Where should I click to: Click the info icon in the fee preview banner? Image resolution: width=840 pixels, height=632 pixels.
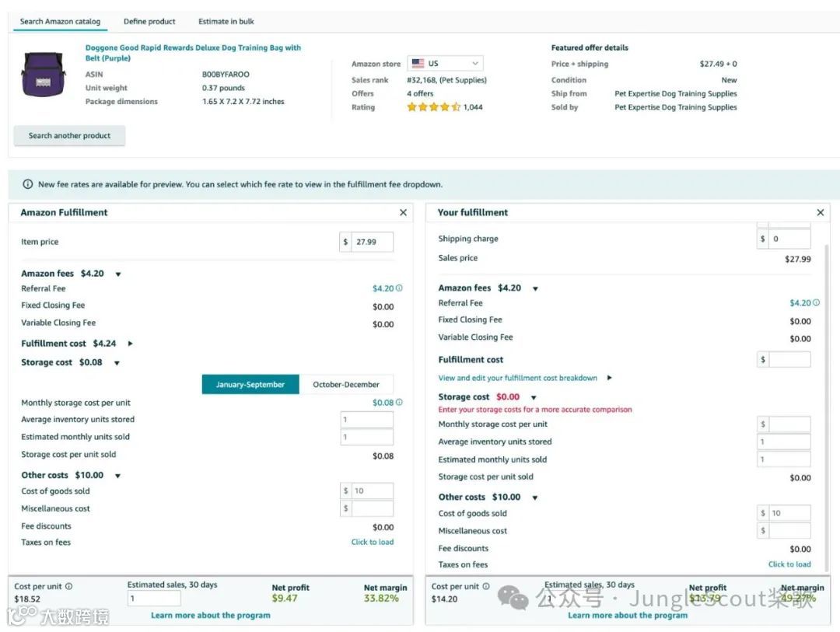coord(27,184)
